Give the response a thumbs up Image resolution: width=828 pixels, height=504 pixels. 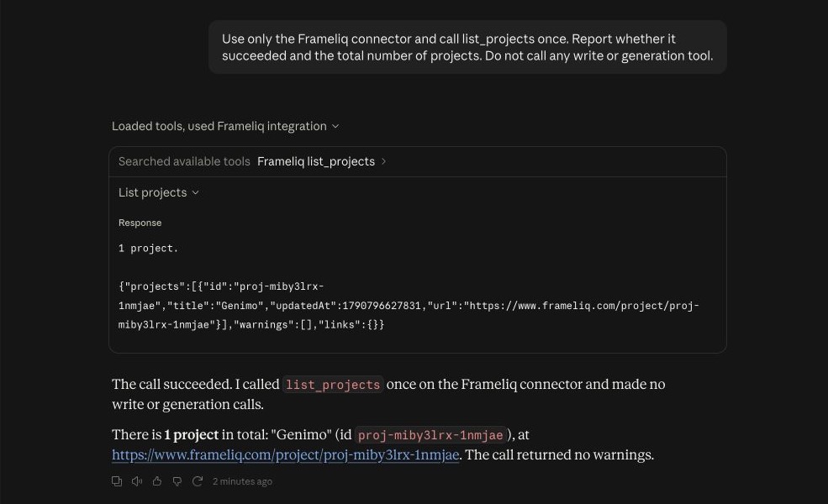tap(157, 481)
